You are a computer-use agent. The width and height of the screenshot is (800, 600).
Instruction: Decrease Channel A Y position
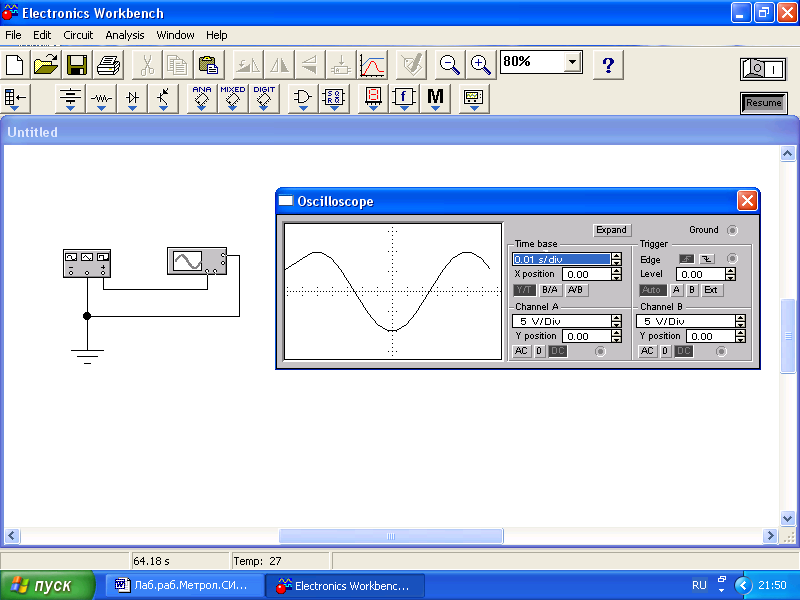pyautogui.click(x=617, y=339)
